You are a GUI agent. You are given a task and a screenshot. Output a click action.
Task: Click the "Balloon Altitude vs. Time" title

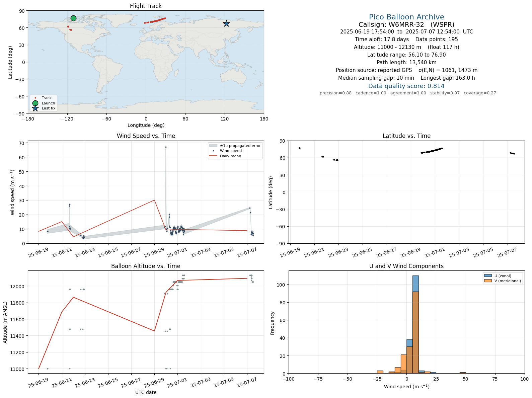tap(146, 266)
